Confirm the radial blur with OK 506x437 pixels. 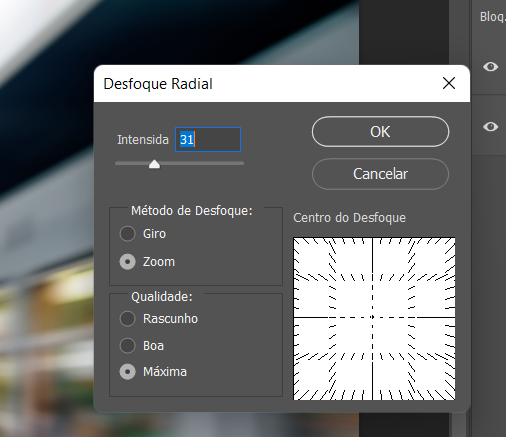click(x=380, y=132)
